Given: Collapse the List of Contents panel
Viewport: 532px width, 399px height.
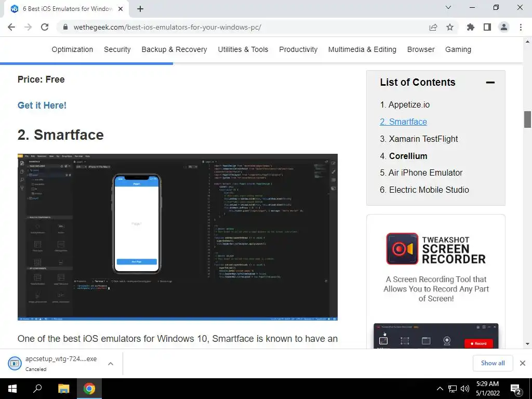Looking at the screenshot, I should [490, 83].
